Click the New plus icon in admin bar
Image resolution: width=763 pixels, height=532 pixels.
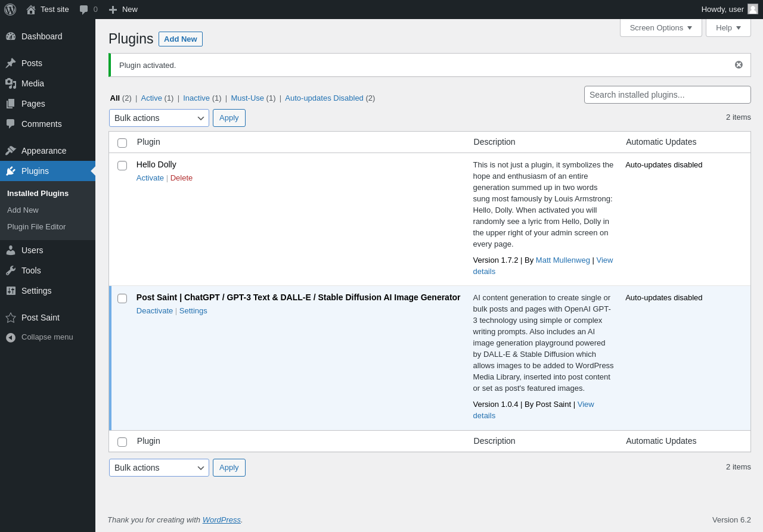113,10
